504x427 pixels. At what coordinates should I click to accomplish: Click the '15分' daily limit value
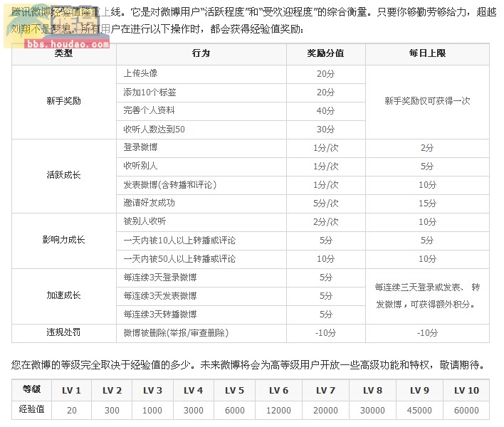[427, 204]
